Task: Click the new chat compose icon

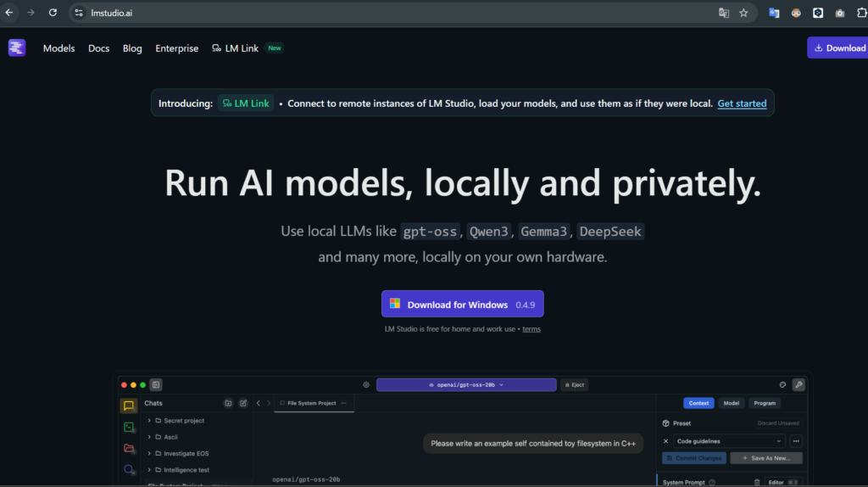Action: 243,403
